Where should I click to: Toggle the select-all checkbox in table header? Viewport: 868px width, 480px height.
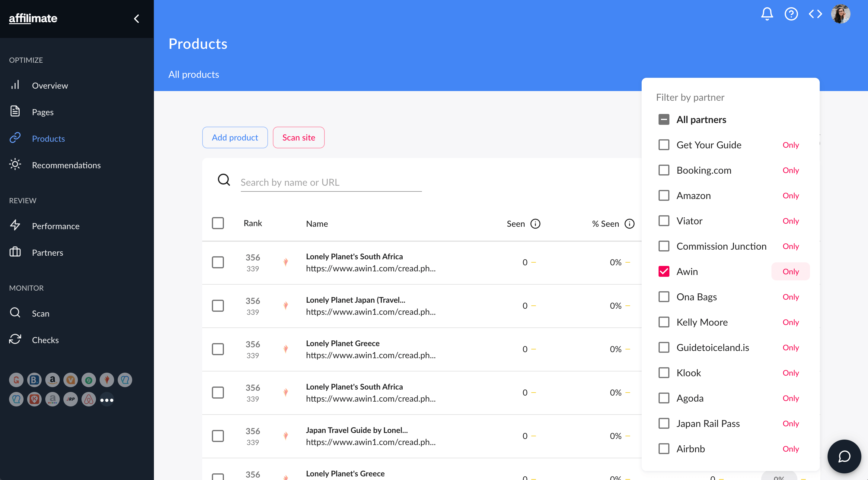click(218, 223)
